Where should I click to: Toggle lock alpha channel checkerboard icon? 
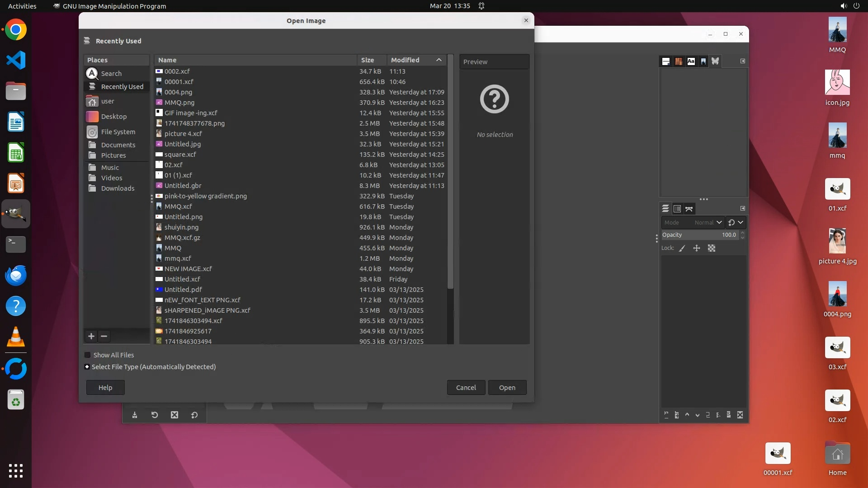pos(712,248)
